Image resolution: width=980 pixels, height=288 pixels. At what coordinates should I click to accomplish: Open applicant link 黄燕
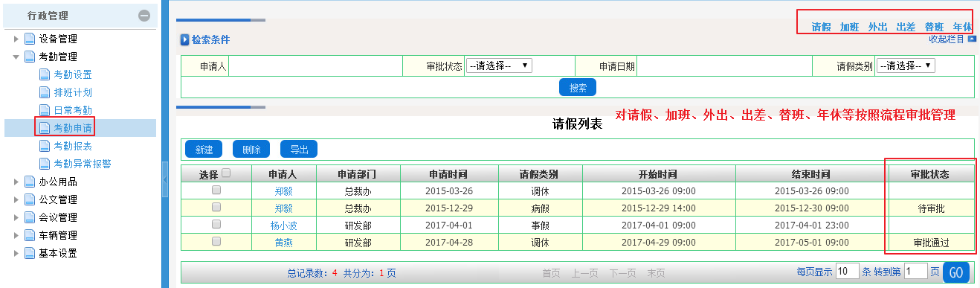click(283, 242)
